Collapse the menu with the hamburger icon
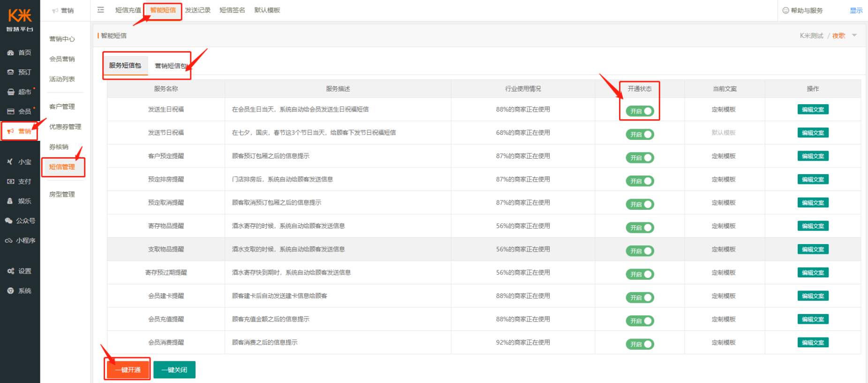The height and width of the screenshot is (383, 868). point(101,10)
